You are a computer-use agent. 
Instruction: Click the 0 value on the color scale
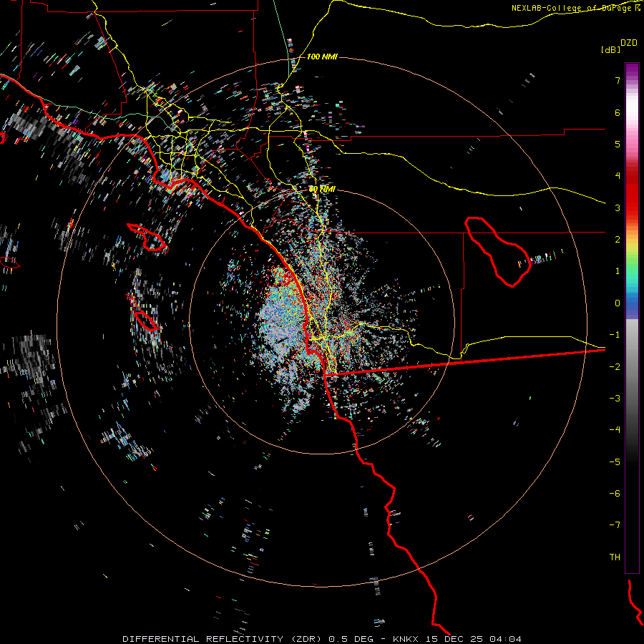coord(618,303)
